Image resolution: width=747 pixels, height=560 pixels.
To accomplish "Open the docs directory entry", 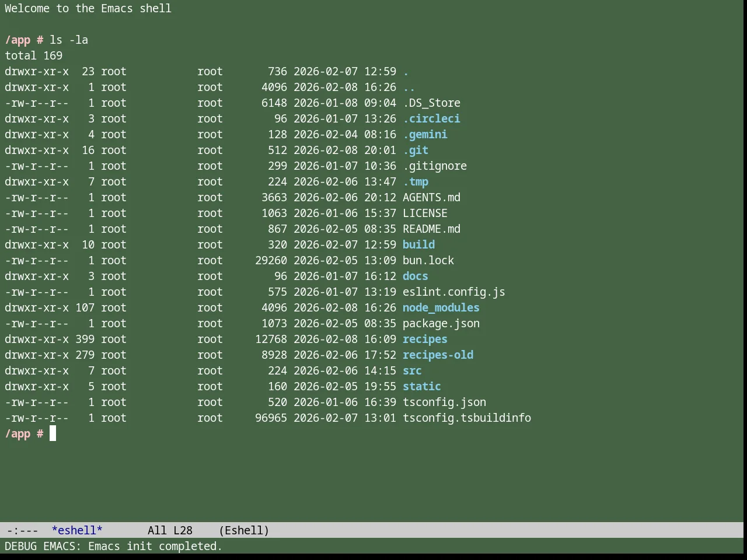I will (416, 276).
